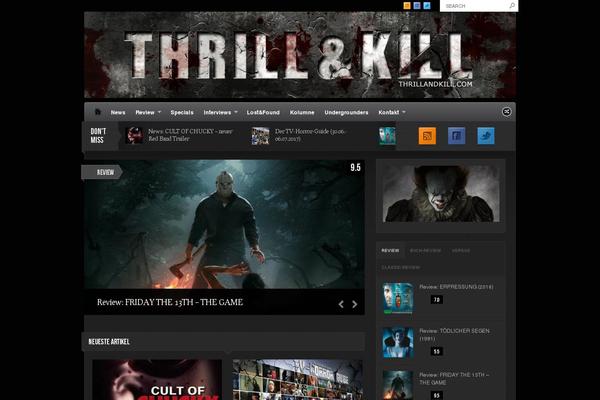This screenshot has width=600, height=400.
Task: Select the second sidebar tab beside Review
Action: pyautogui.click(x=425, y=250)
